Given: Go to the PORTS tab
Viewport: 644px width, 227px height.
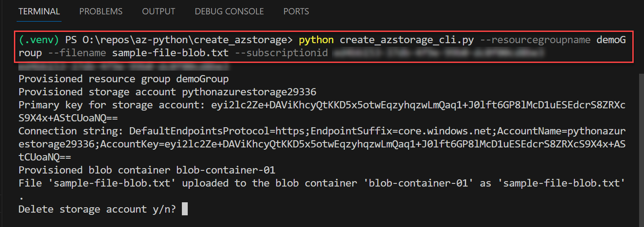Looking at the screenshot, I should pyautogui.click(x=296, y=11).
